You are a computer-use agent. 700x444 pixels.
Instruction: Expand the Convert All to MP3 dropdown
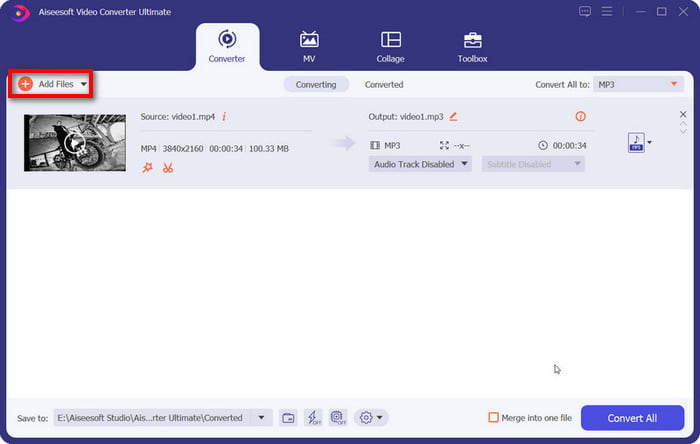coord(638,84)
